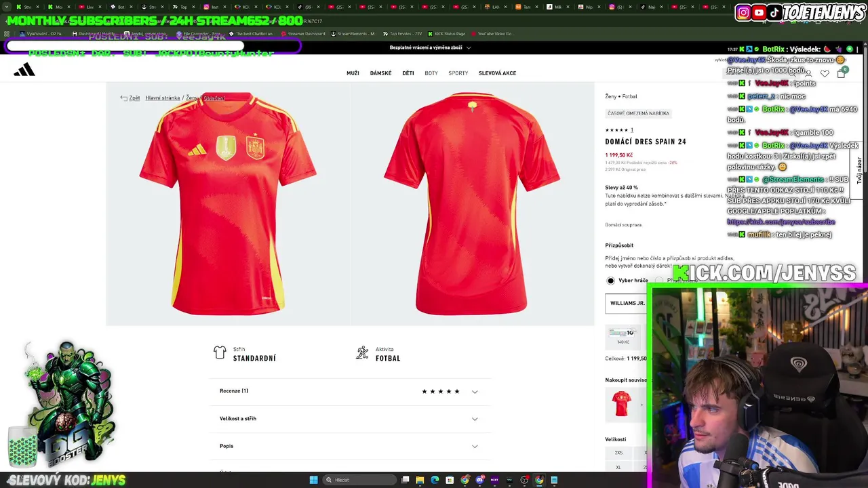This screenshot has width=868, height=488.
Task: Click the Adidas logo in the header
Action: click(24, 69)
